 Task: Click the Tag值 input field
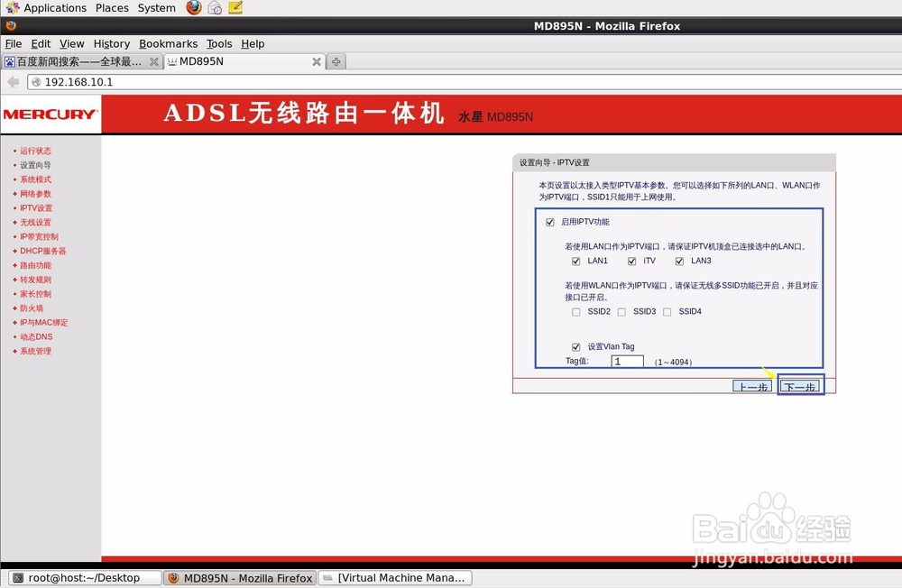[627, 362]
